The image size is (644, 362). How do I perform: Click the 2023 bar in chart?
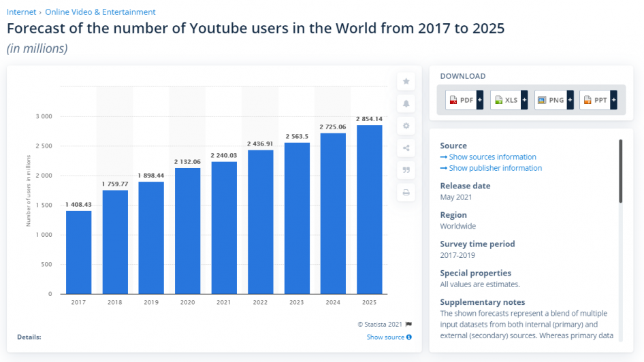[x=297, y=218]
